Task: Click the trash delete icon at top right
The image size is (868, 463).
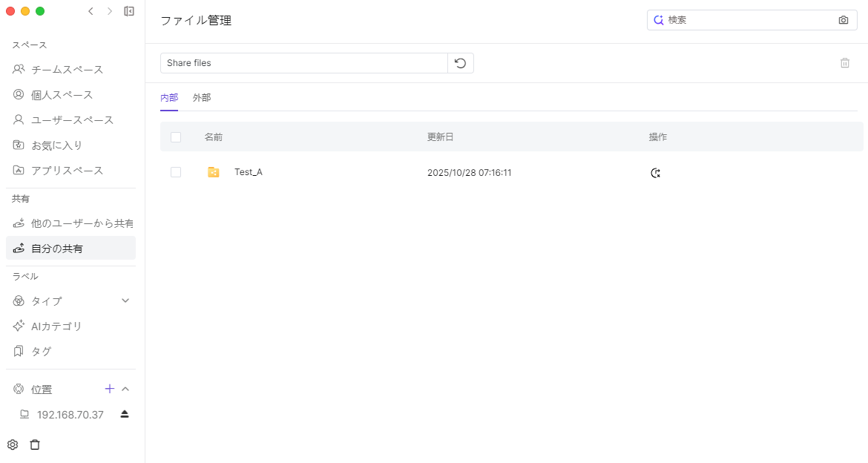Action: pos(844,63)
